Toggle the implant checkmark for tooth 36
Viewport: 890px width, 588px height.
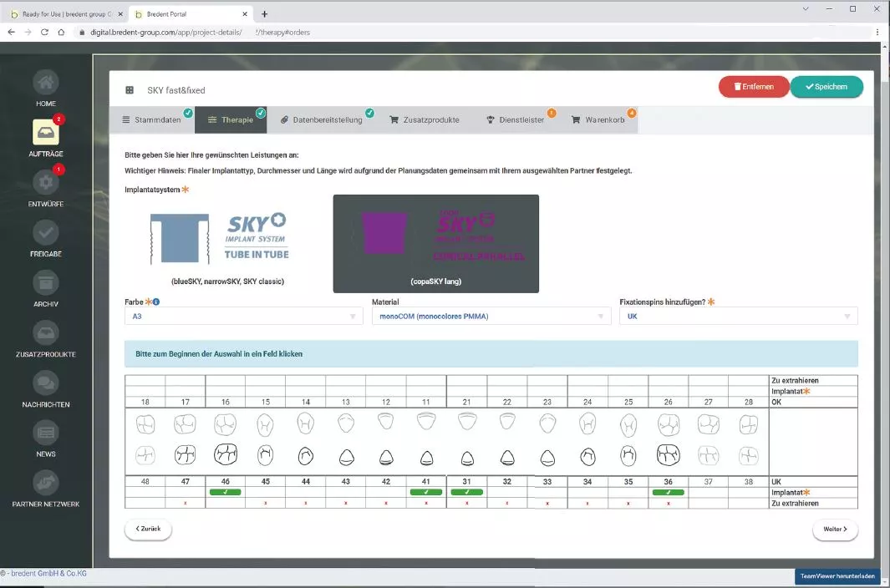coord(668,493)
